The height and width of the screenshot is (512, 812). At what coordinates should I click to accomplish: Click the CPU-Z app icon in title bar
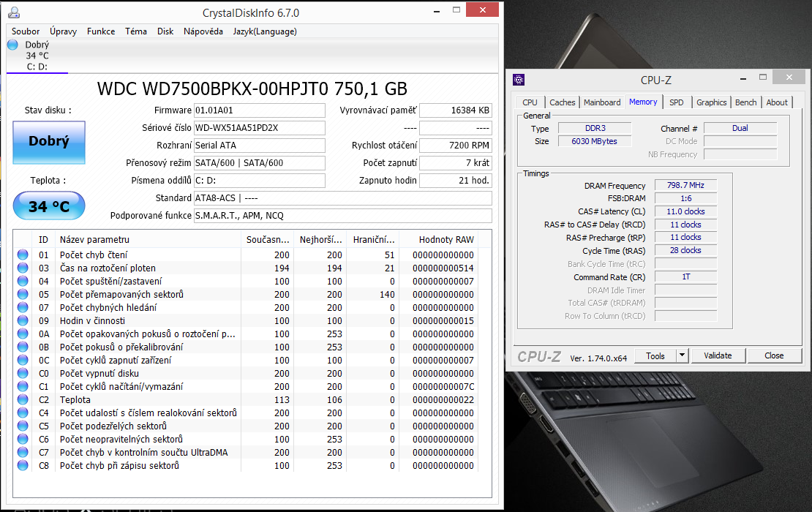point(519,80)
